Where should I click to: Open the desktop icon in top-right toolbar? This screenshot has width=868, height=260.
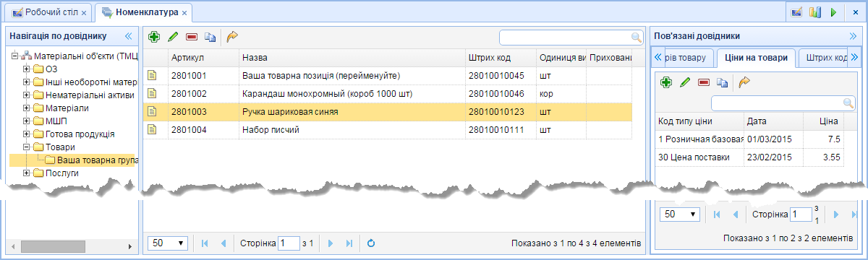(x=796, y=12)
